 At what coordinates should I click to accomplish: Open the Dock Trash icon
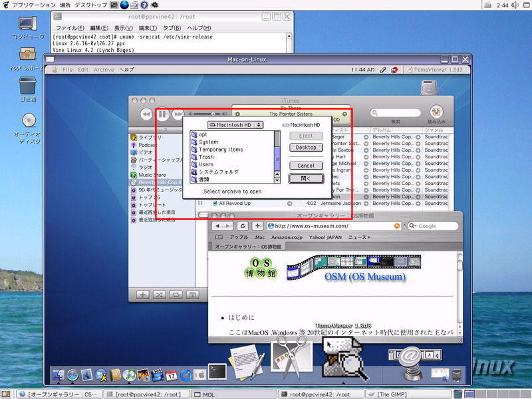(457, 375)
